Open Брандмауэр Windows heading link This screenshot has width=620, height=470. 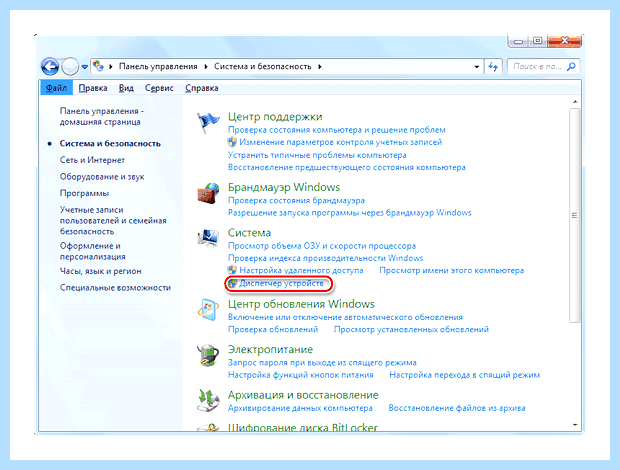284,187
